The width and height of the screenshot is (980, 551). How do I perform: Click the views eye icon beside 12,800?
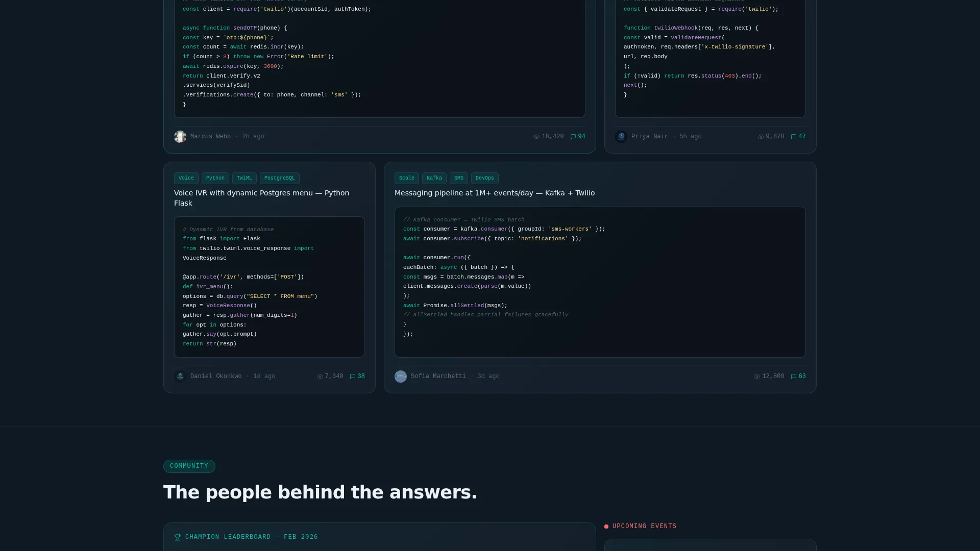(x=757, y=377)
